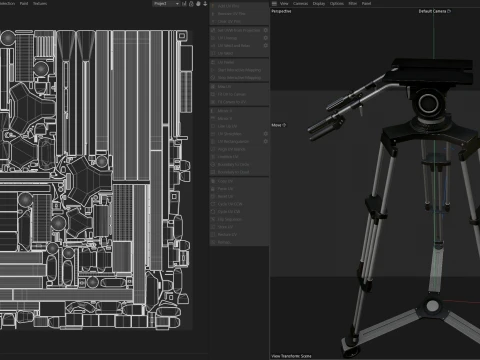Open the viewport Options menu
The width and height of the screenshot is (480, 360).
click(x=337, y=3)
